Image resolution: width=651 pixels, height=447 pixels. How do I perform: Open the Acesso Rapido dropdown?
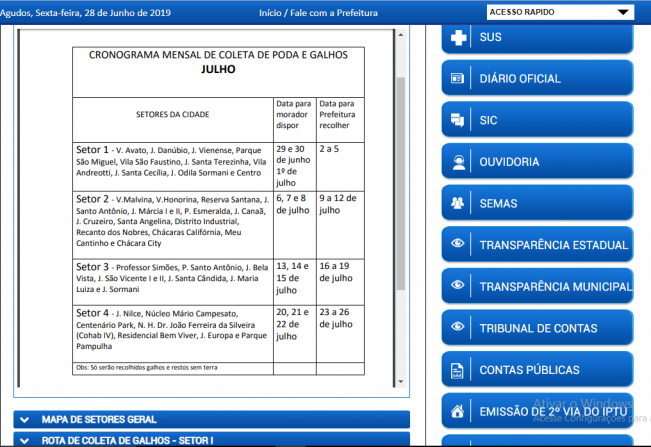[559, 12]
